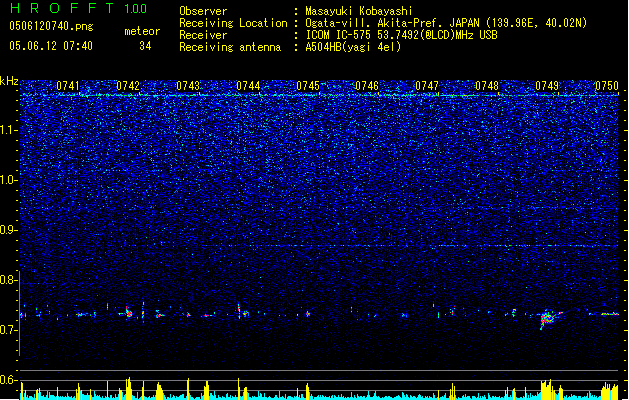Image resolution: width=629 pixels, height=400 pixels.
Task: Select the filename 0506120740.png
Action: click(51, 26)
